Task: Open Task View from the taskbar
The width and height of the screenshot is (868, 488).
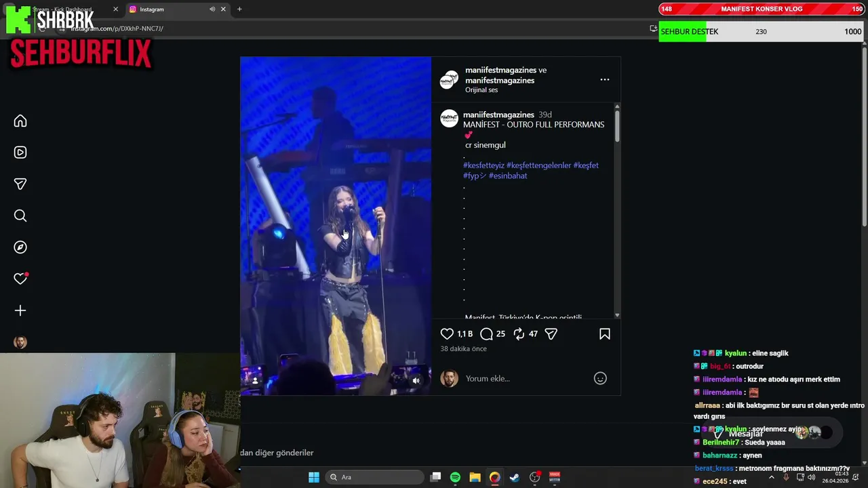Action: coord(436,477)
